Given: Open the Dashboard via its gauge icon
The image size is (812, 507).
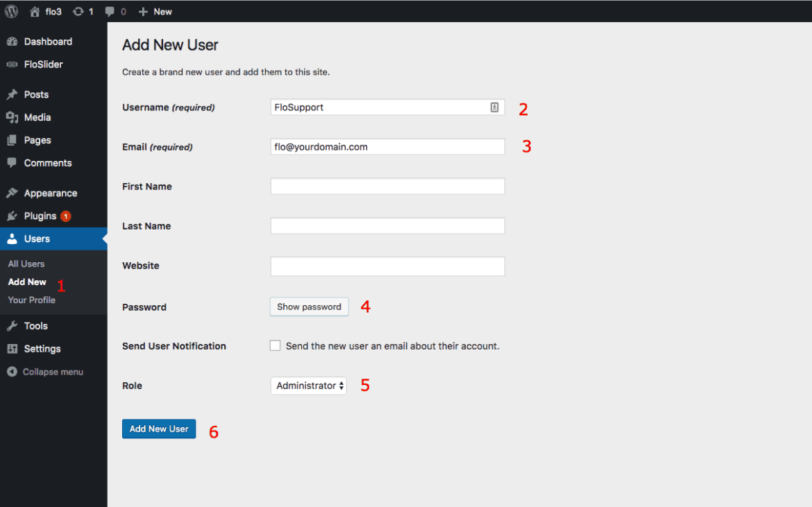Looking at the screenshot, I should (x=12, y=42).
